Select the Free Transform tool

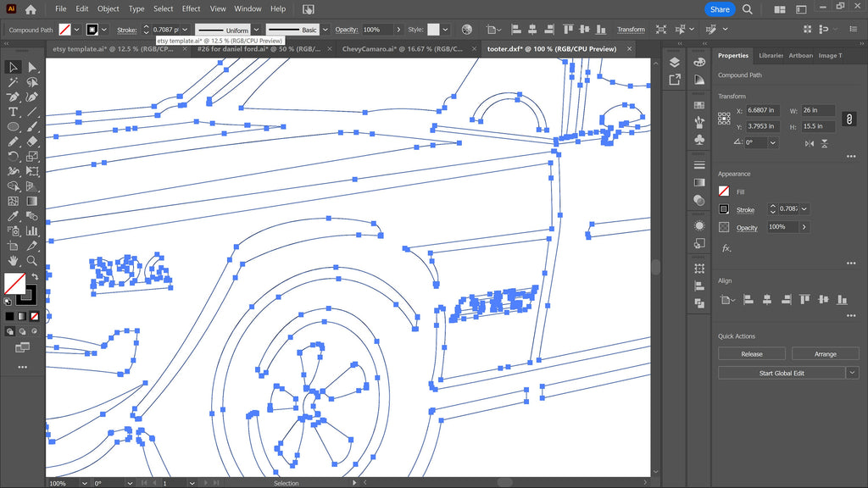point(32,171)
